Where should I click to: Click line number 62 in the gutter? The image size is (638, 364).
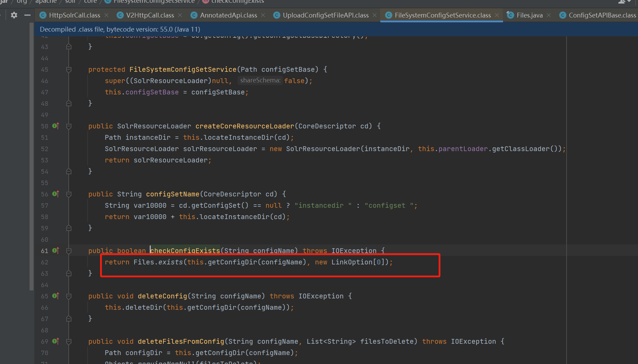tap(45, 262)
